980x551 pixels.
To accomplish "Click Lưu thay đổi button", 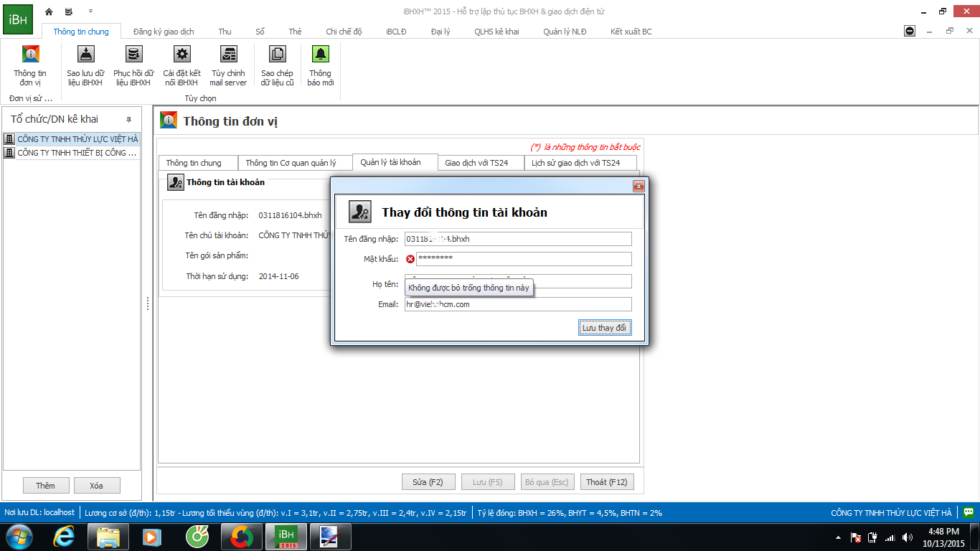I will 605,328.
